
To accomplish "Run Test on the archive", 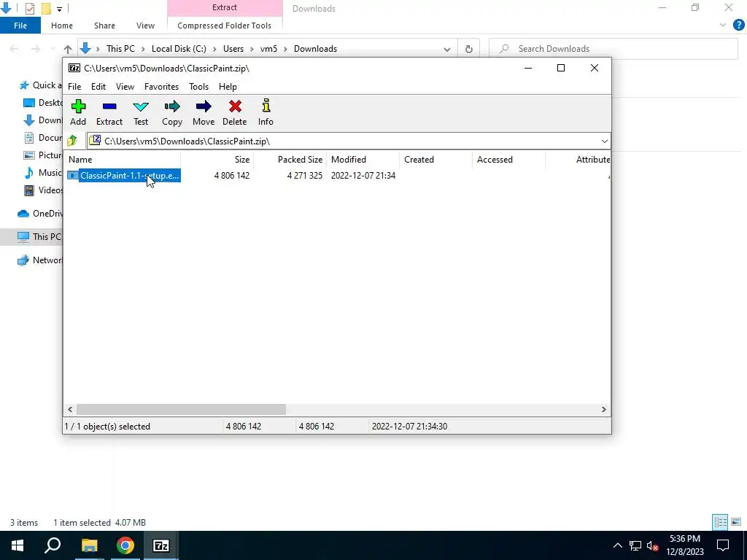I will click(141, 112).
